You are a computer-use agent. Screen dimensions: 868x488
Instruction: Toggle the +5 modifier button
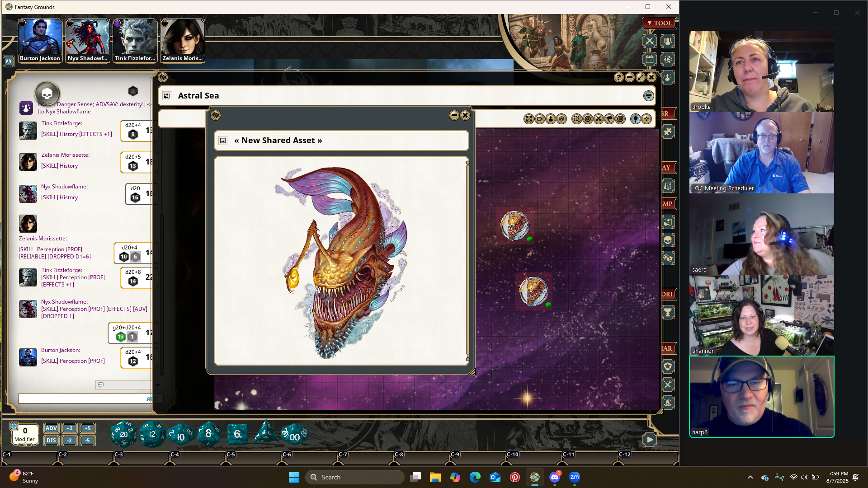(x=87, y=428)
